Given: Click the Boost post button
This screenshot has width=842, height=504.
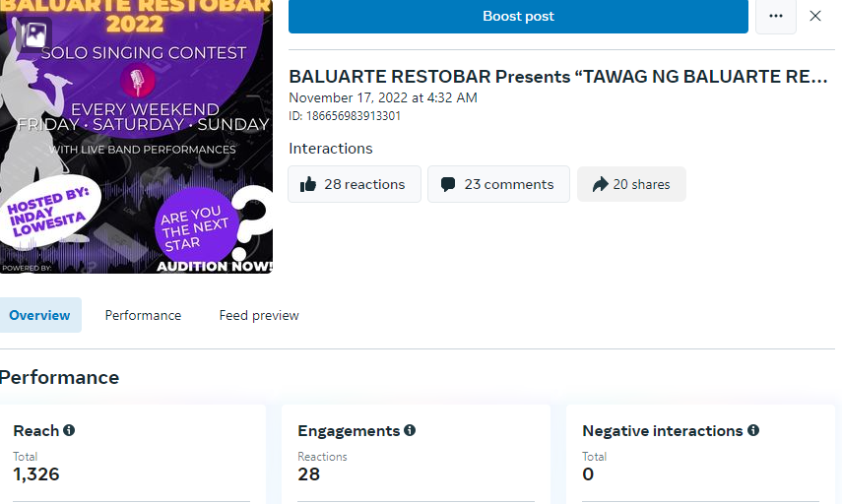Looking at the screenshot, I should (518, 17).
